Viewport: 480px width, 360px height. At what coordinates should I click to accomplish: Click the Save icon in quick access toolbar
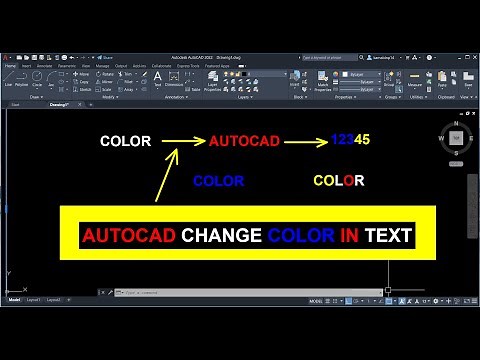pos(34,58)
